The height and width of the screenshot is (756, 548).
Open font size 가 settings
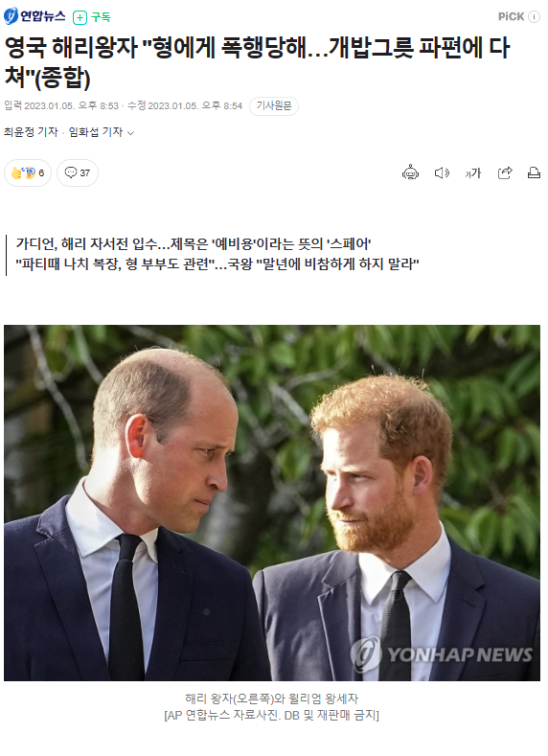[473, 172]
